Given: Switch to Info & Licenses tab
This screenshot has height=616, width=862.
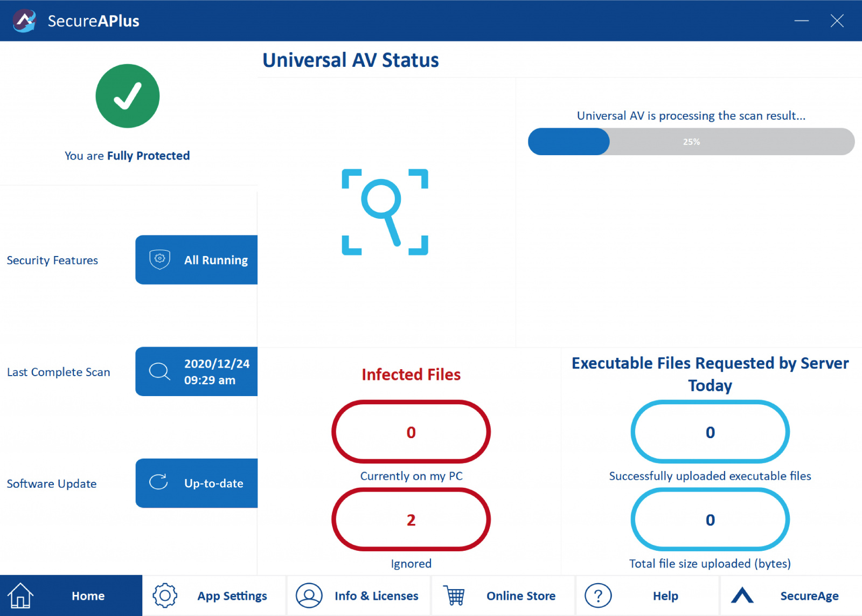Looking at the screenshot, I should click(359, 596).
